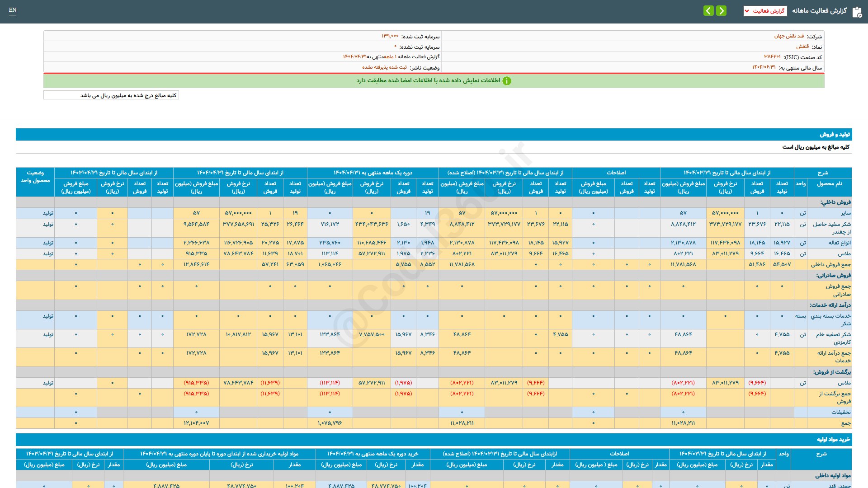Select the جمع برگشت از فروش row label

pyautogui.click(x=835, y=398)
